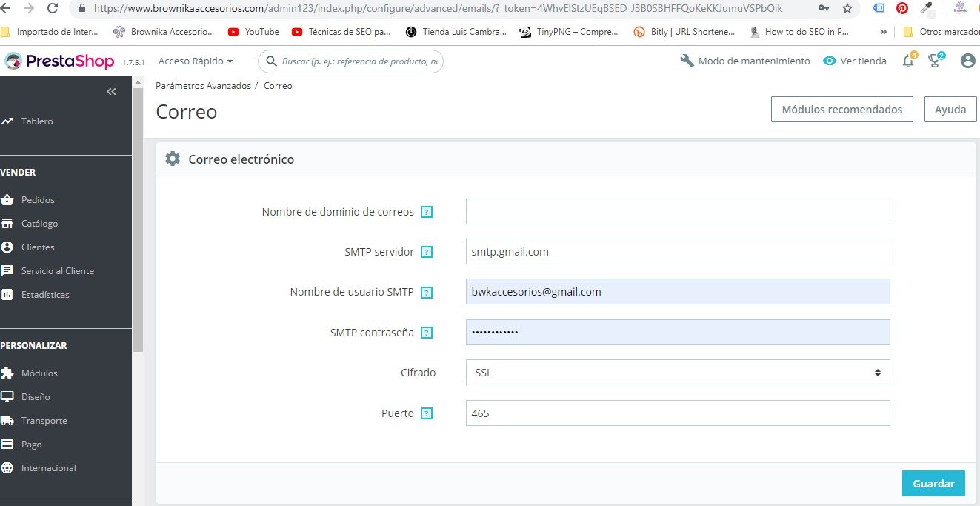Open notifications bell icon
Viewport: 980px width, 506px height.
click(909, 61)
